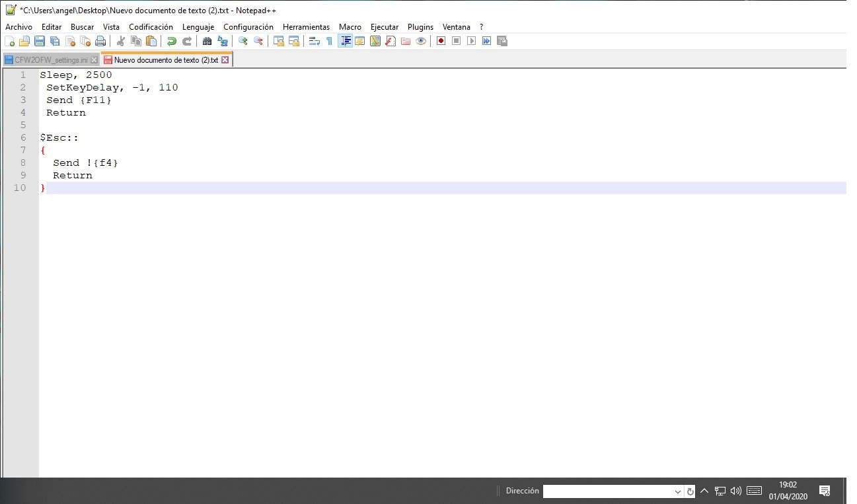
Task: Click the Redo arrow icon
Action: (187, 41)
